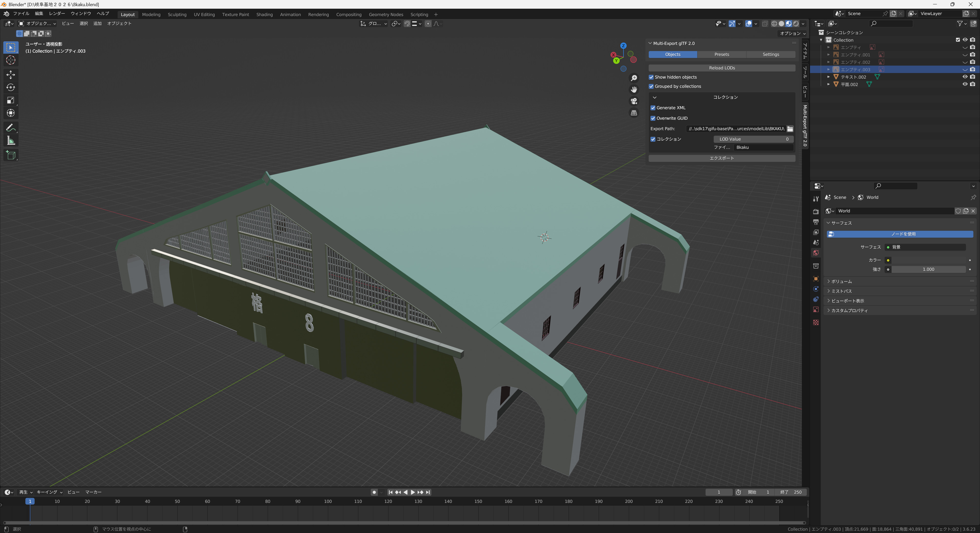The height and width of the screenshot is (533, 980).
Task: Toggle camera view icon in viewport
Action: (x=634, y=101)
